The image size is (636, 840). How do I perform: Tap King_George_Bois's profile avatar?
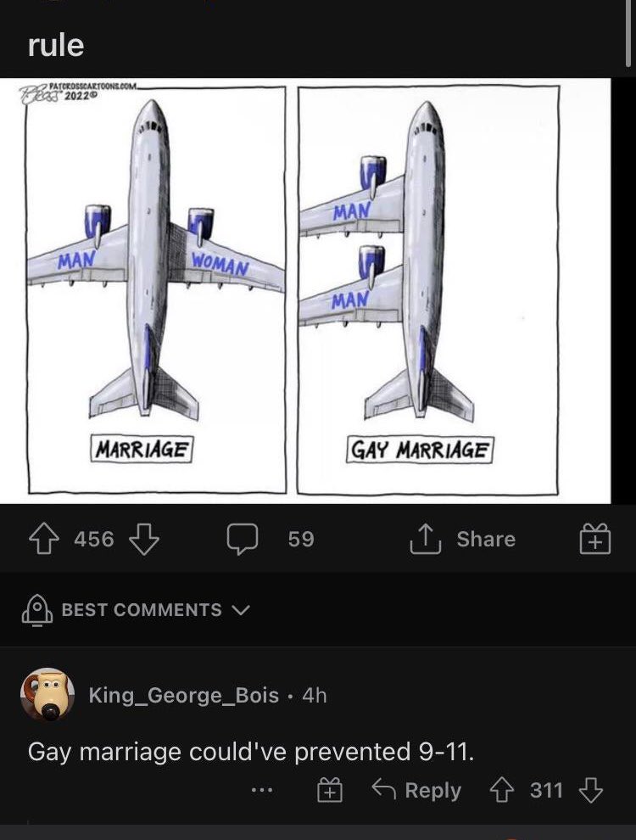(47, 695)
